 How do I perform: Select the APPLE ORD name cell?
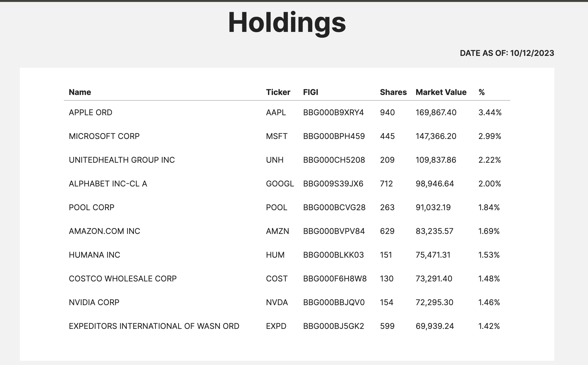[x=91, y=113]
